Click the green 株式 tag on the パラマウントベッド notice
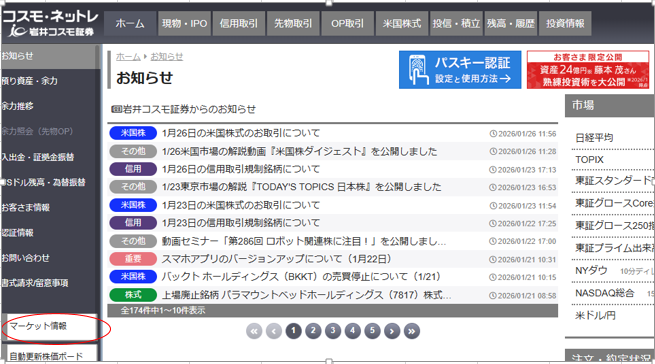The width and height of the screenshot is (655, 364). click(x=133, y=295)
